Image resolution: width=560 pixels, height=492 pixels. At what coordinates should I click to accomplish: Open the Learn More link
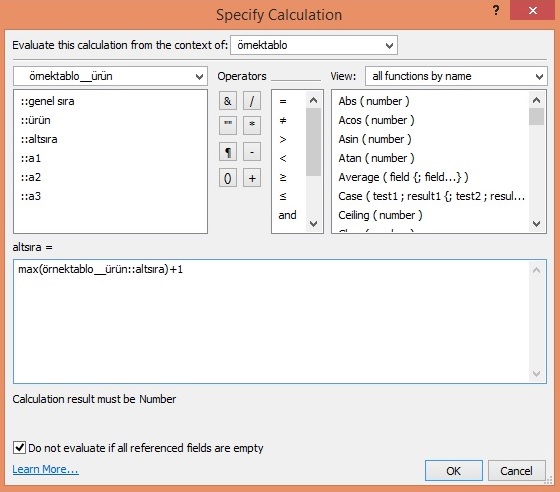[x=45, y=469]
